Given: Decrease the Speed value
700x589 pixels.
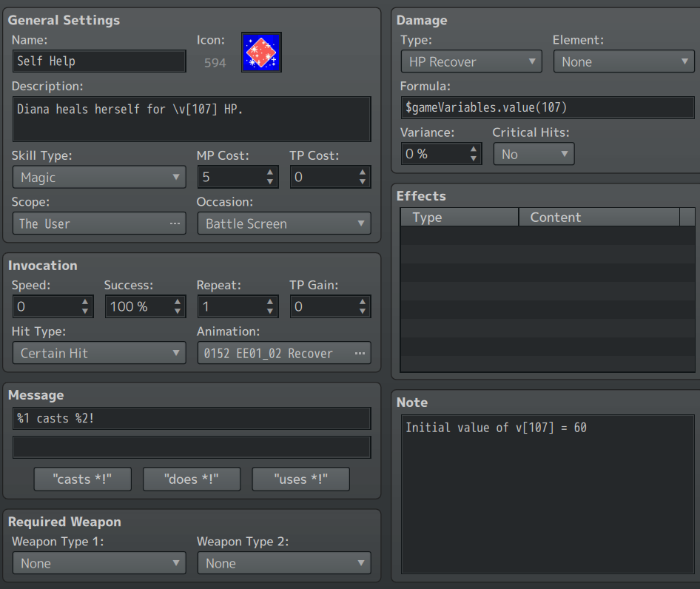Looking at the screenshot, I should pyautogui.click(x=85, y=312).
